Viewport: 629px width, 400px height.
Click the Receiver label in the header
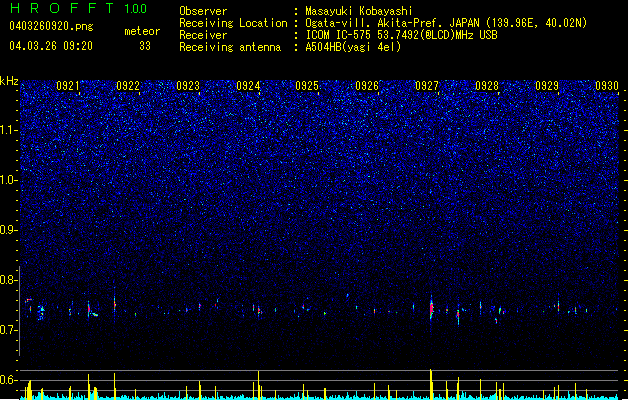(x=203, y=35)
